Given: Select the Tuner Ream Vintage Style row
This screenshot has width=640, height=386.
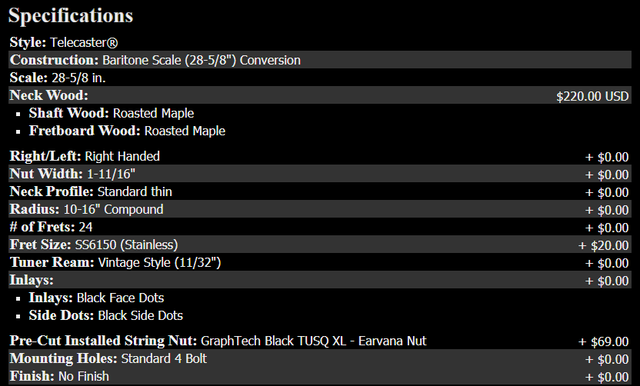Looking at the screenshot, I should pyautogui.click(x=320, y=262).
